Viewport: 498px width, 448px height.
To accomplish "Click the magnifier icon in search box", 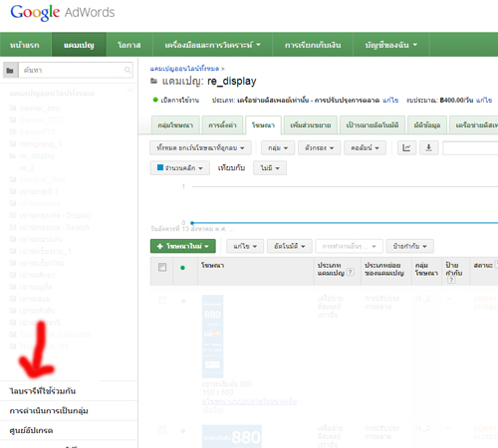I will click(x=127, y=70).
